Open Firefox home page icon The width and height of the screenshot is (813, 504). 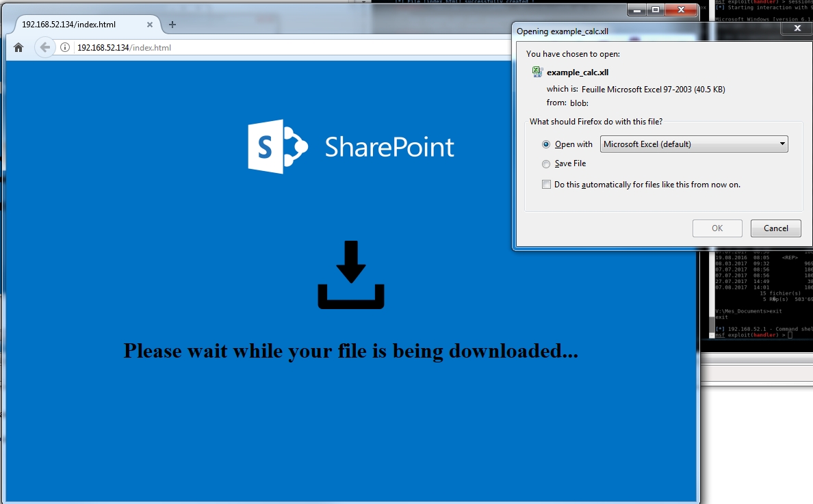coord(18,48)
